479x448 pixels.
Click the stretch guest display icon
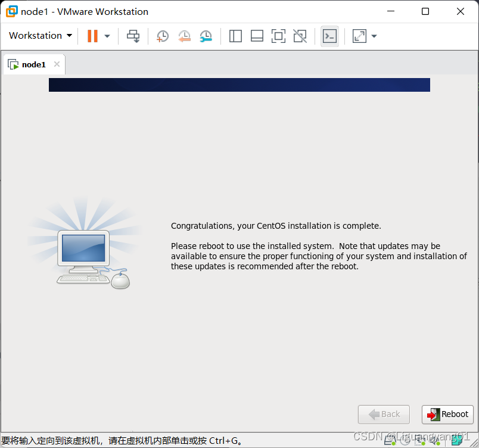click(x=359, y=36)
